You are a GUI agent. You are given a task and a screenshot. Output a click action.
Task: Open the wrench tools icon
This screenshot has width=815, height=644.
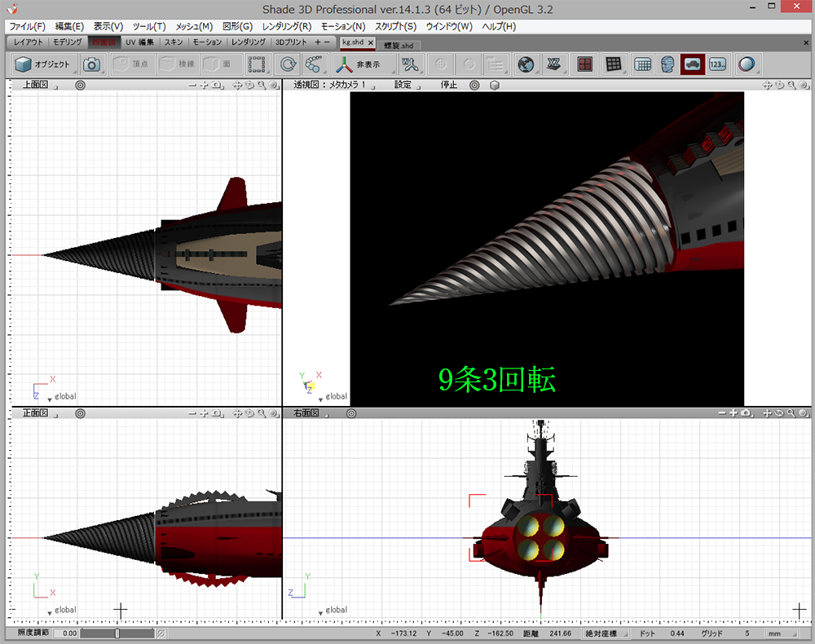coord(411,64)
